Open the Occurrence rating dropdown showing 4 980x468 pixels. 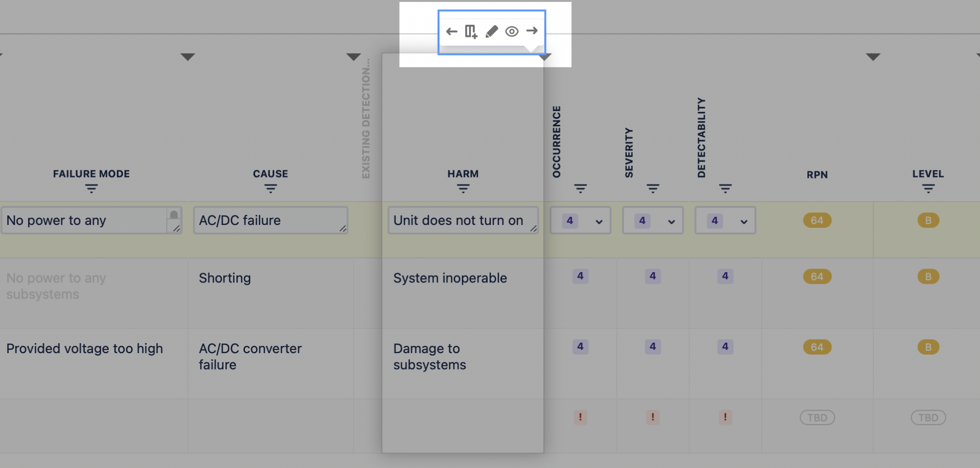click(599, 221)
